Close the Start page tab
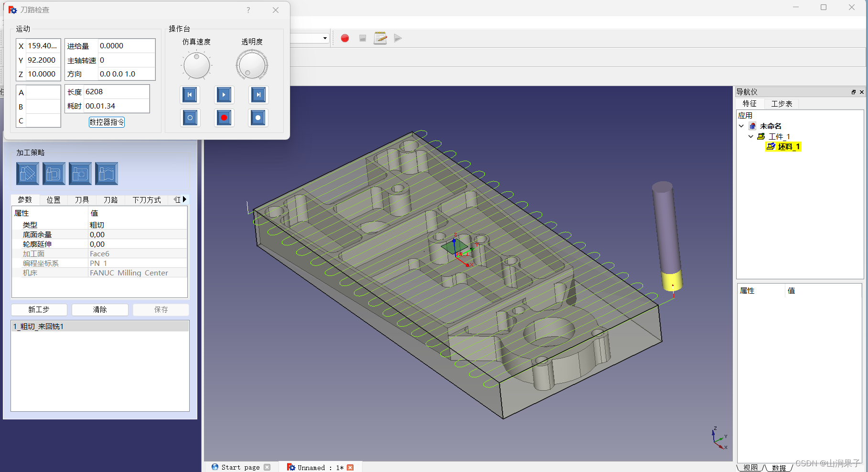The height and width of the screenshot is (472, 868). click(267, 467)
